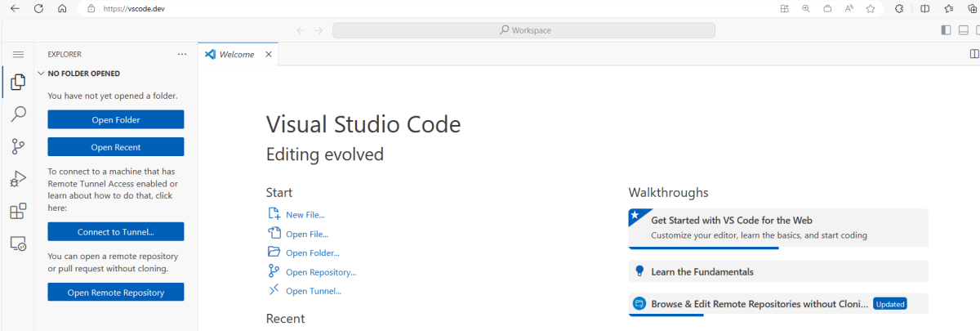Switch to the Welcome tab
This screenshot has width=980, height=331.
click(x=238, y=54)
